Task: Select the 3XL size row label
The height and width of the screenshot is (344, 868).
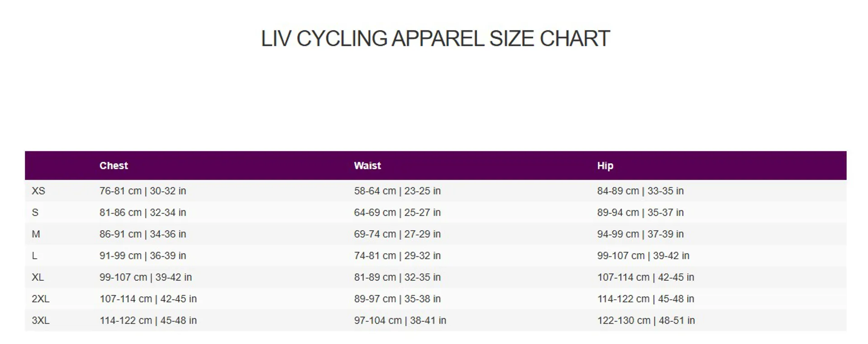Action: (x=41, y=321)
